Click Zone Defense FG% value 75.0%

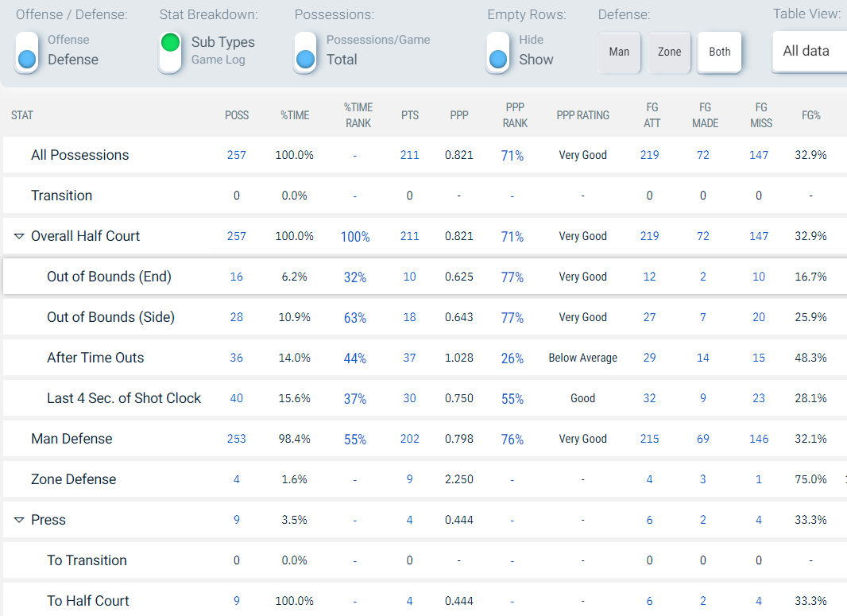(x=810, y=479)
